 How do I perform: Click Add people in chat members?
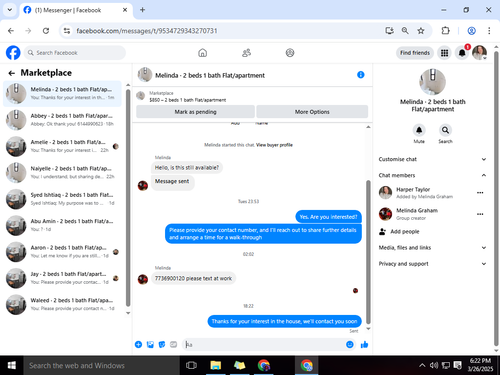pos(399,232)
